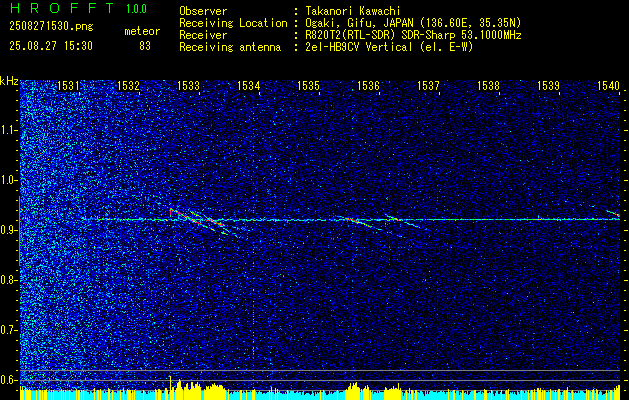Click the Receiver field label
Screen dimensions: 629x400
[203, 35]
